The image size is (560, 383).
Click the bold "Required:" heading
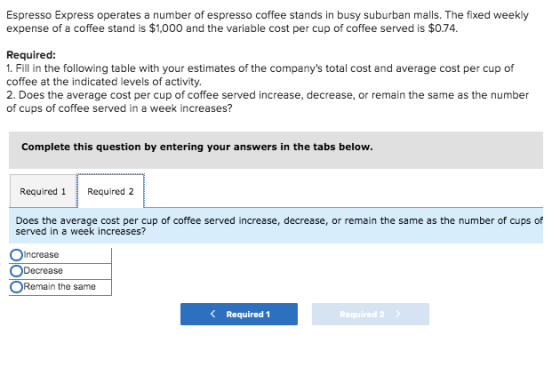click(31, 55)
